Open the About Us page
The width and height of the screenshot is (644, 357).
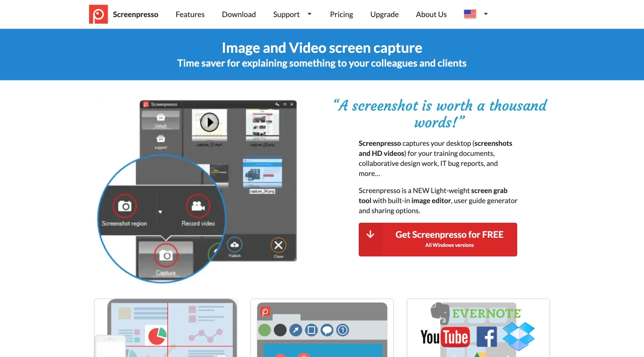(431, 14)
